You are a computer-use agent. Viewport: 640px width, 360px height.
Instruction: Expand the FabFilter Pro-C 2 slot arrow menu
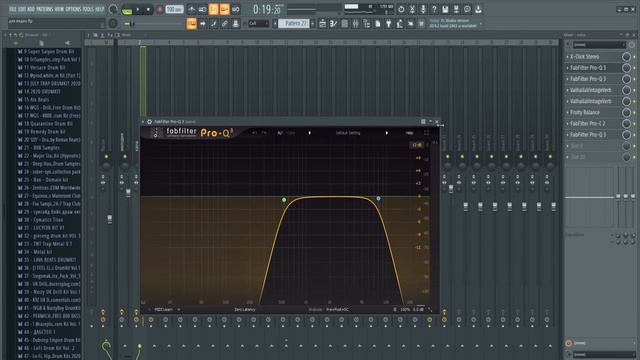point(567,124)
